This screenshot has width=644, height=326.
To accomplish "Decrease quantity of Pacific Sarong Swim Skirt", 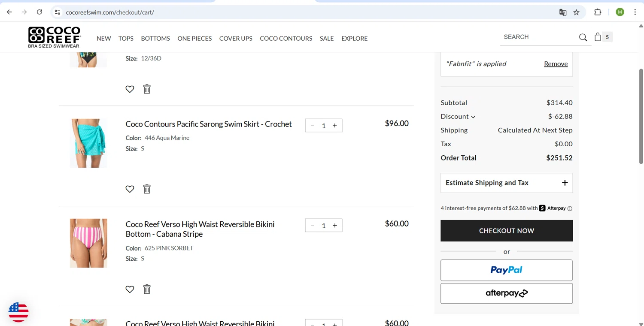I will 312,126.
